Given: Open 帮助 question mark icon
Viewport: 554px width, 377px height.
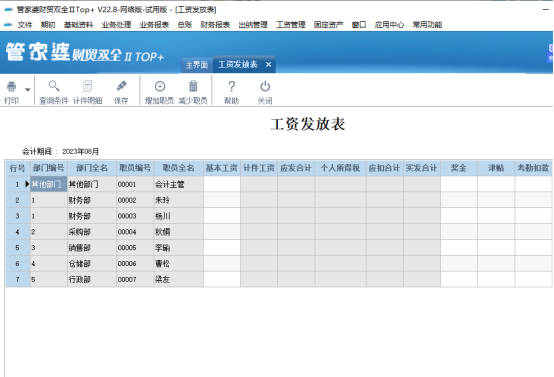Looking at the screenshot, I should coord(231,86).
